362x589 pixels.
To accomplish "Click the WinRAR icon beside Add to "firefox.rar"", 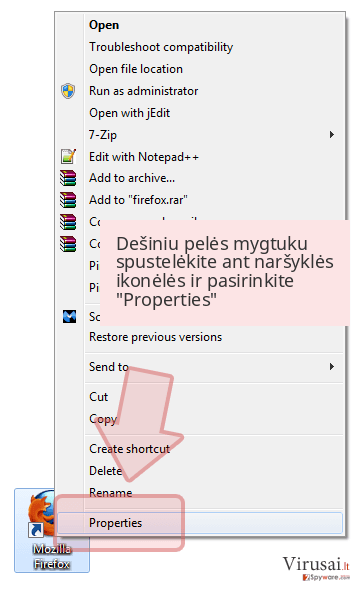I will [68, 200].
